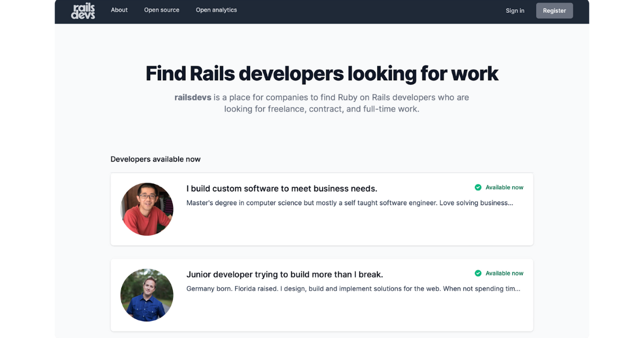Click the "freelance, contract, and full-time work" tagline line
Viewport: 644px width, 338px height.
click(x=322, y=109)
